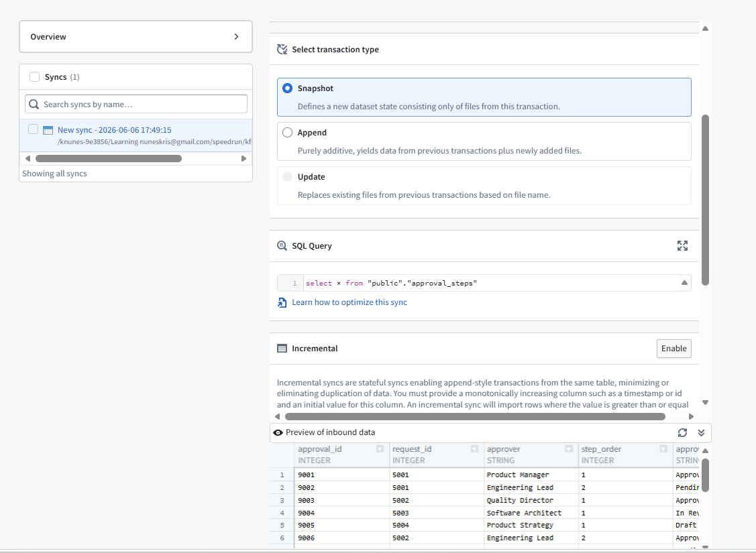756x553 pixels.
Task: Select cell with approval_id 9001
Action: pyautogui.click(x=342, y=475)
